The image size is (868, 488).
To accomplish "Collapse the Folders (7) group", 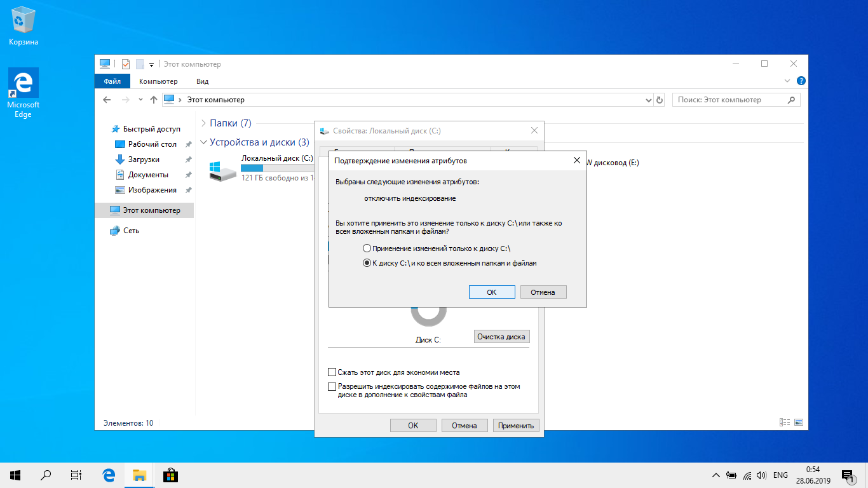I will (203, 123).
